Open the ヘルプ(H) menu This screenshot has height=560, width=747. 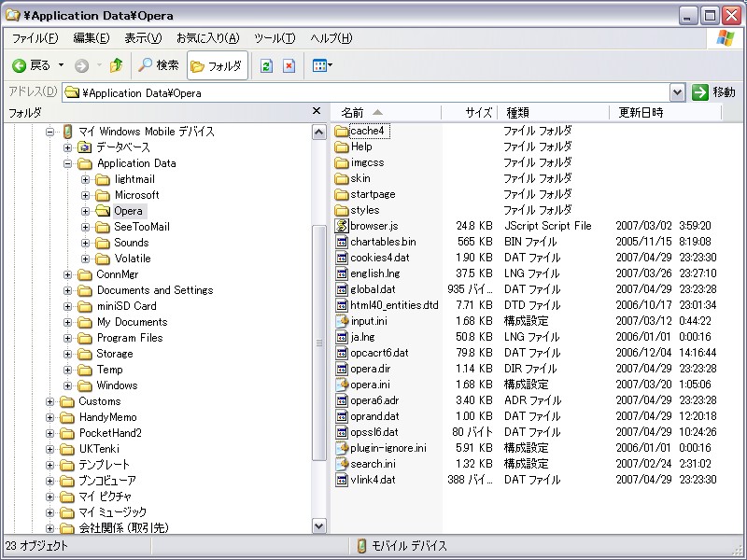[x=331, y=38]
